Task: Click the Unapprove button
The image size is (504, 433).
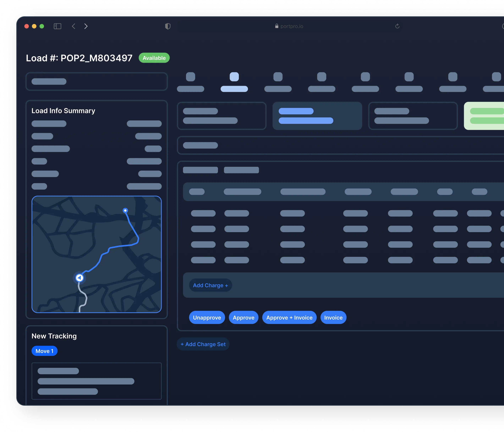Action: [x=207, y=318]
